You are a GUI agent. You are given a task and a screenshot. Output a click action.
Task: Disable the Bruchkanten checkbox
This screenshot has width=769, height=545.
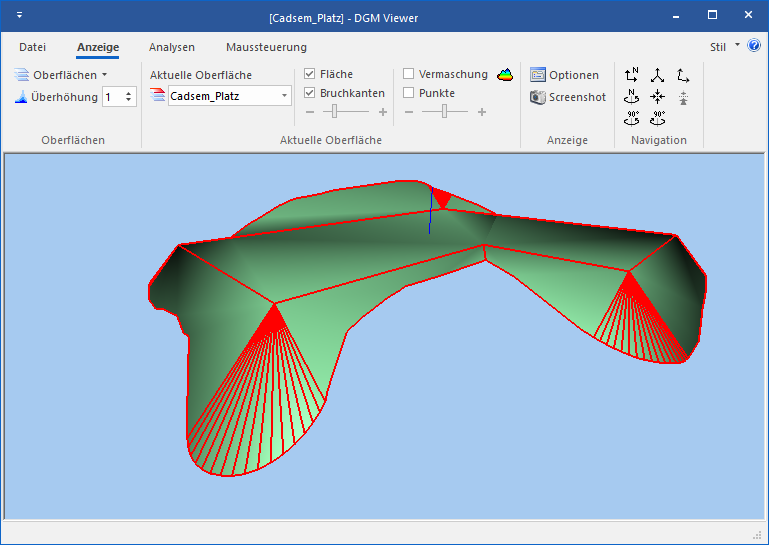[x=310, y=93]
